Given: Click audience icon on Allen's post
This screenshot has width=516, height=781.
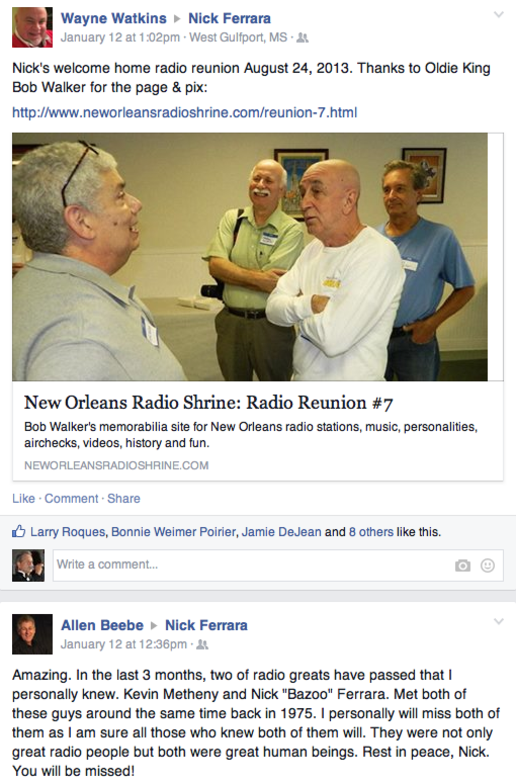Looking at the screenshot, I should click(x=202, y=645).
